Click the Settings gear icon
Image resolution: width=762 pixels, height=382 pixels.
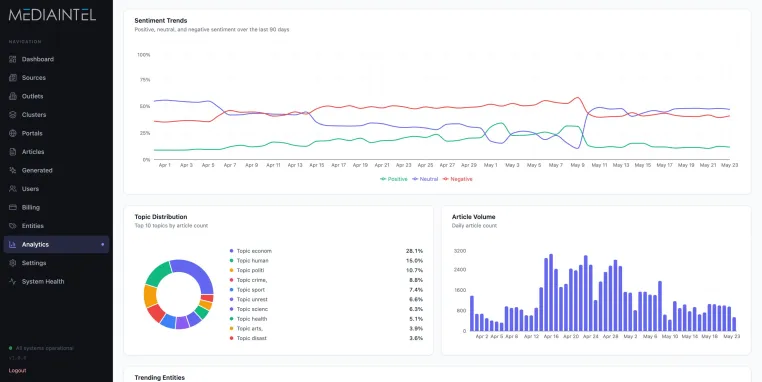(13, 263)
